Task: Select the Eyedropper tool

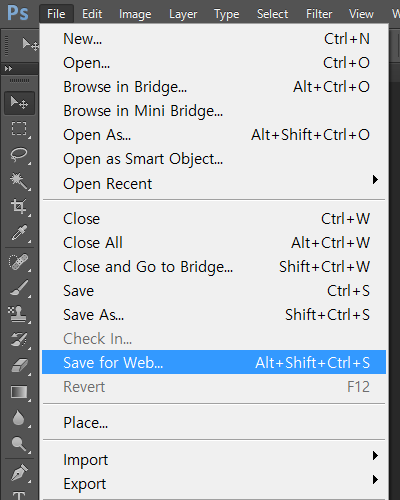Action: (x=19, y=233)
